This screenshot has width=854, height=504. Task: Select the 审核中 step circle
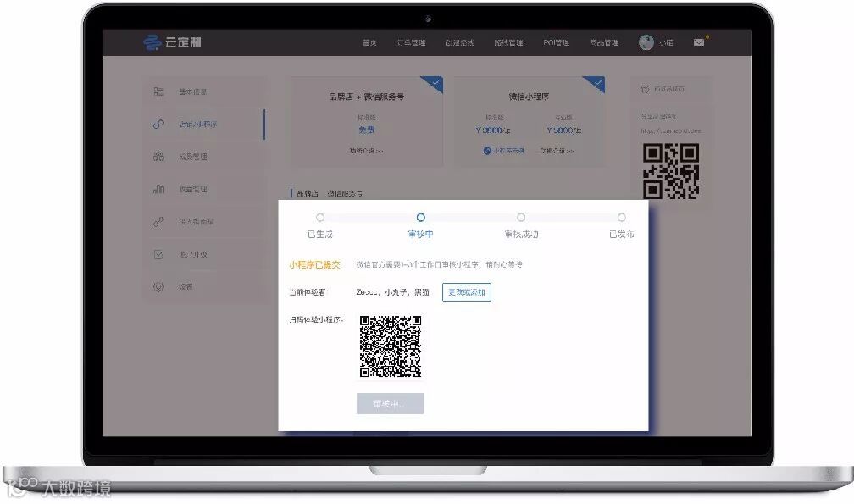click(420, 217)
